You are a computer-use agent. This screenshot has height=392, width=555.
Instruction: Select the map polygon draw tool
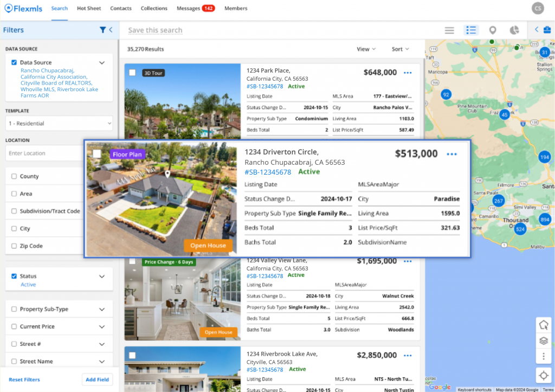pyautogui.click(x=543, y=325)
